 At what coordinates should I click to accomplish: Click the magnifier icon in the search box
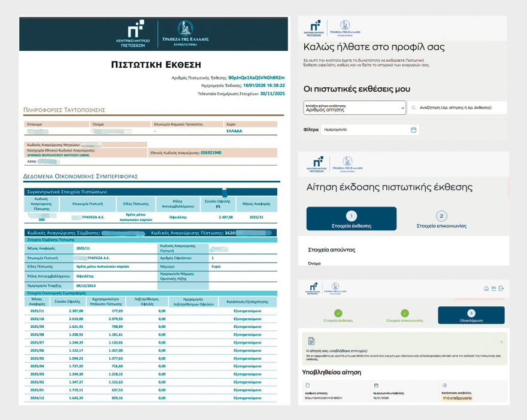(x=413, y=108)
